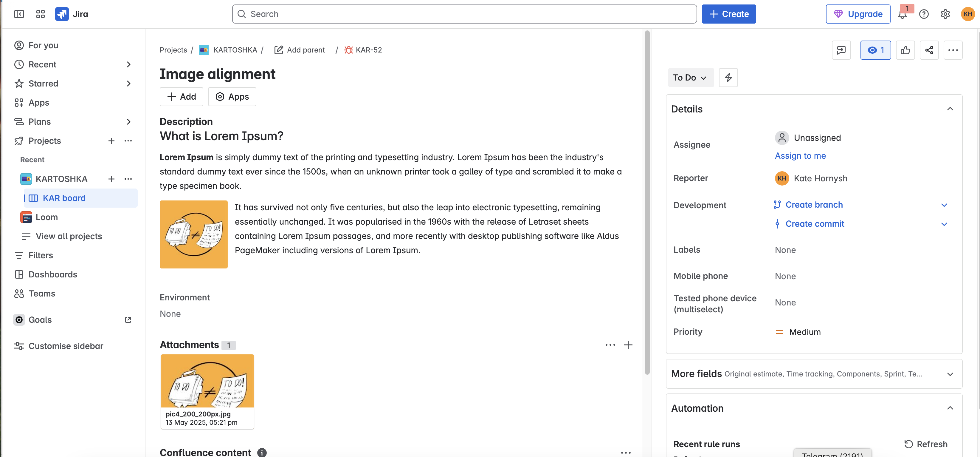Add attachment with plus icon
This screenshot has width=980, height=457.
point(628,345)
